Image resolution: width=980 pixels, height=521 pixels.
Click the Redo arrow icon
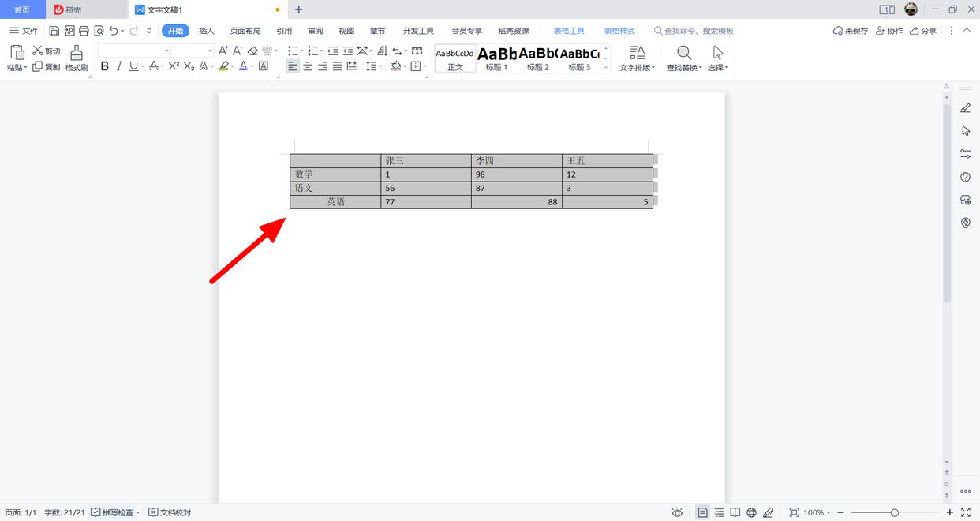click(x=134, y=31)
